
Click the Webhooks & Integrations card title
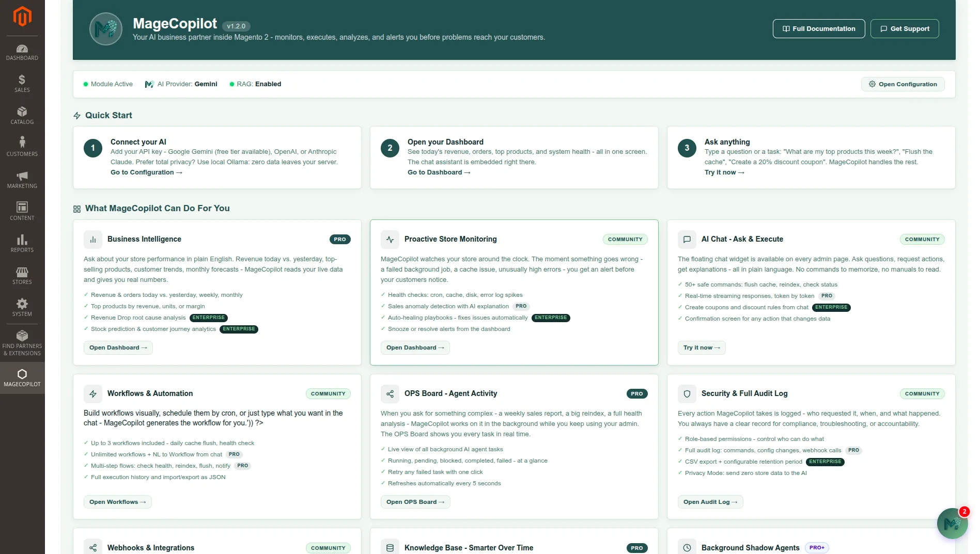[x=151, y=548]
